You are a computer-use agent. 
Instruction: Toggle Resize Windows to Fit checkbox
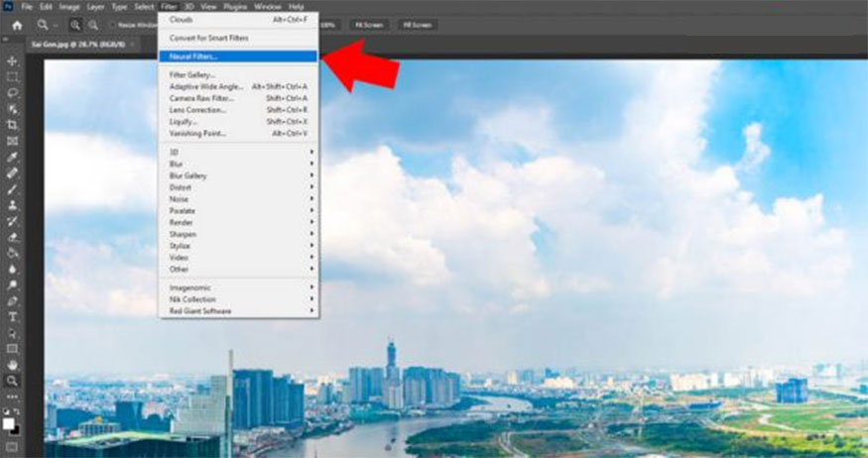pyautogui.click(x=112, y=25)
